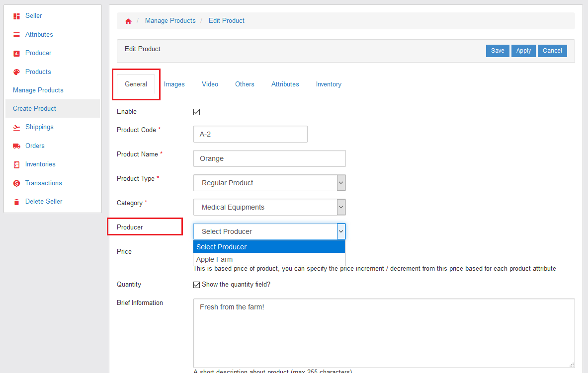Click the Attributes list icon
The width and height of the screenshot is (588, 373).
[x=16, y=35]
